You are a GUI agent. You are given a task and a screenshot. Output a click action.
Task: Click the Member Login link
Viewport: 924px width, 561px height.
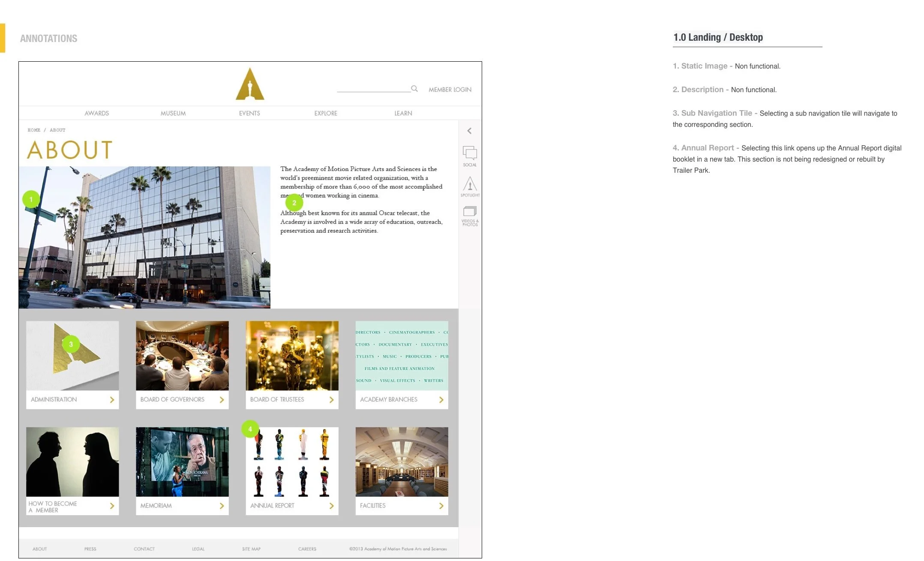point(450,90)
